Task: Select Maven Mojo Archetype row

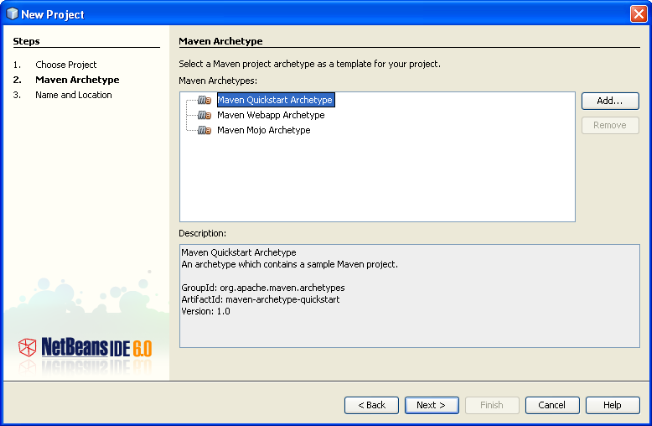Action: click(x=264, y=130)
